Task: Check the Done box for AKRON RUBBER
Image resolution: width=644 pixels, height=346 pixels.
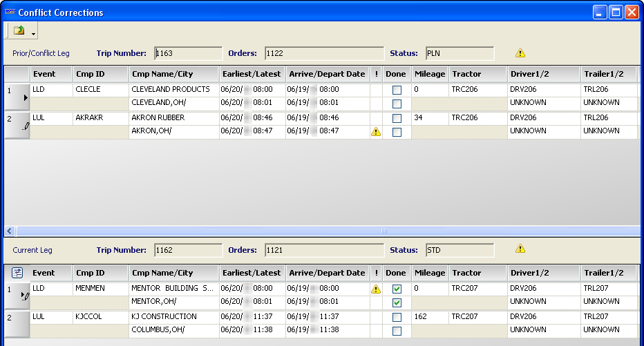Action: pyautogui.click(x=397, y=118)
